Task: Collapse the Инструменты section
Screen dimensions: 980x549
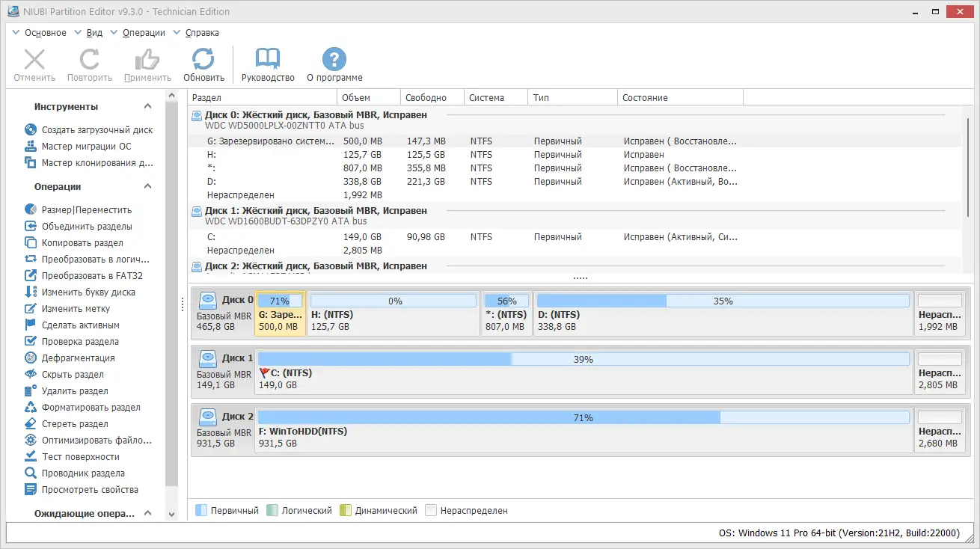Action: pos(147,106)
